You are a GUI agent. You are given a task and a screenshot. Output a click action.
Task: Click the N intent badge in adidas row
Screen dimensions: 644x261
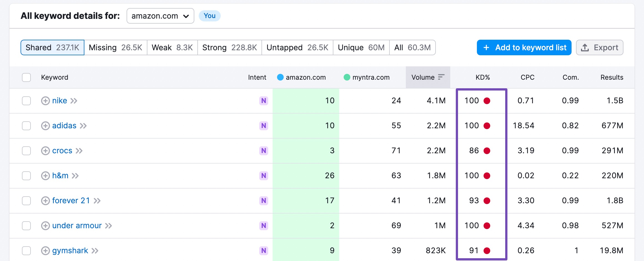(264, 126)
